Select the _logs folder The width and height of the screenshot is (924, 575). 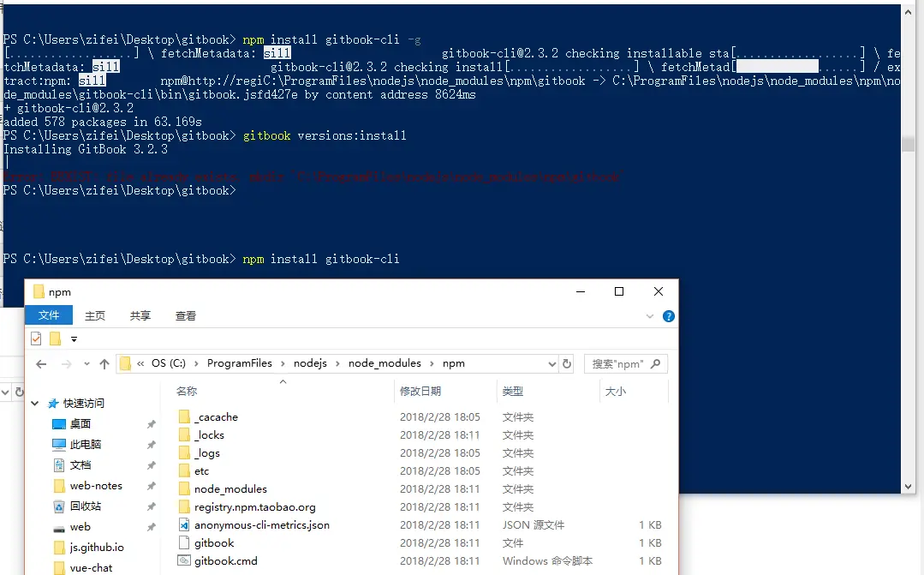pos(207,453)
